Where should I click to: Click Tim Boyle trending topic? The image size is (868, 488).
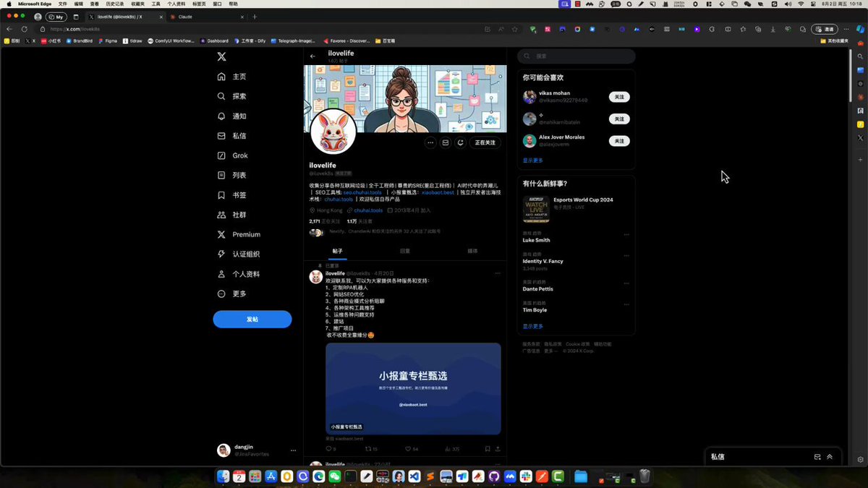pos(535,310)
